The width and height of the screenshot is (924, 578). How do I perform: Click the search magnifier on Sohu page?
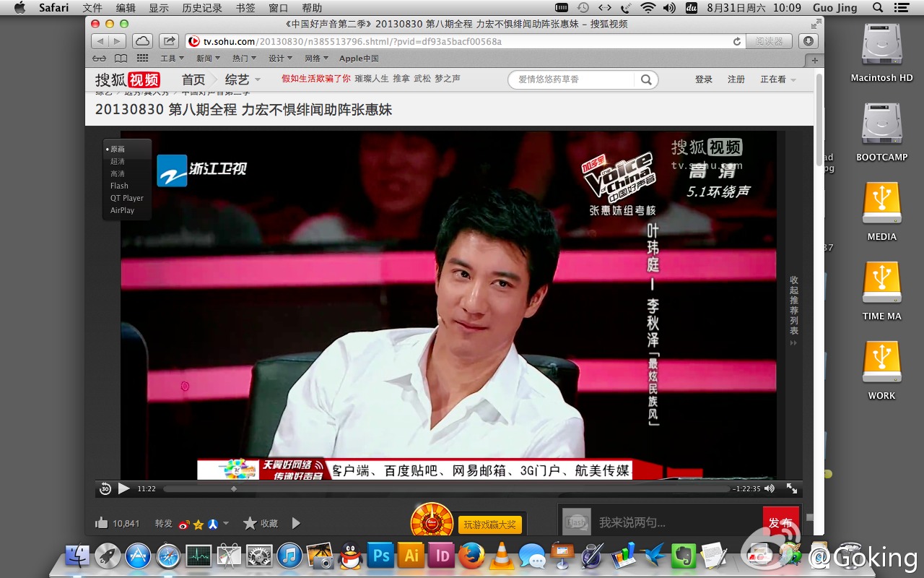(646, 79)
